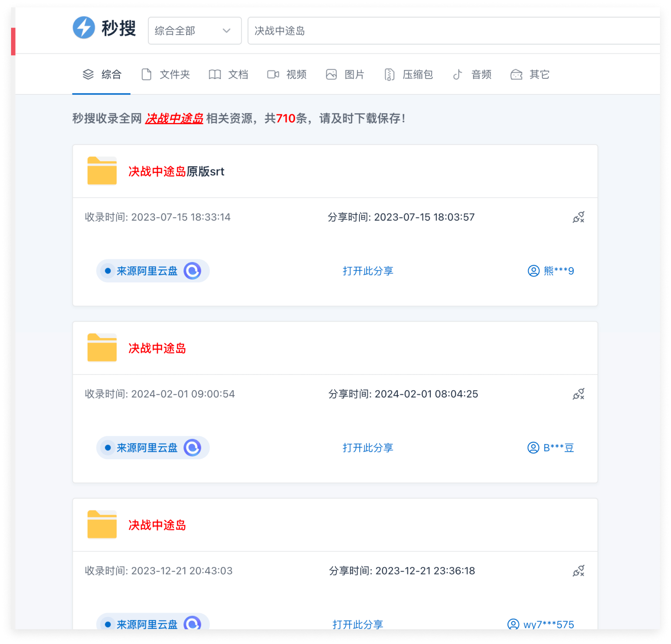This screenshot has height=644, width=671.
Task: Open 决战中途岛 title shared 2023-12-21
Action: tap(157, 525)
